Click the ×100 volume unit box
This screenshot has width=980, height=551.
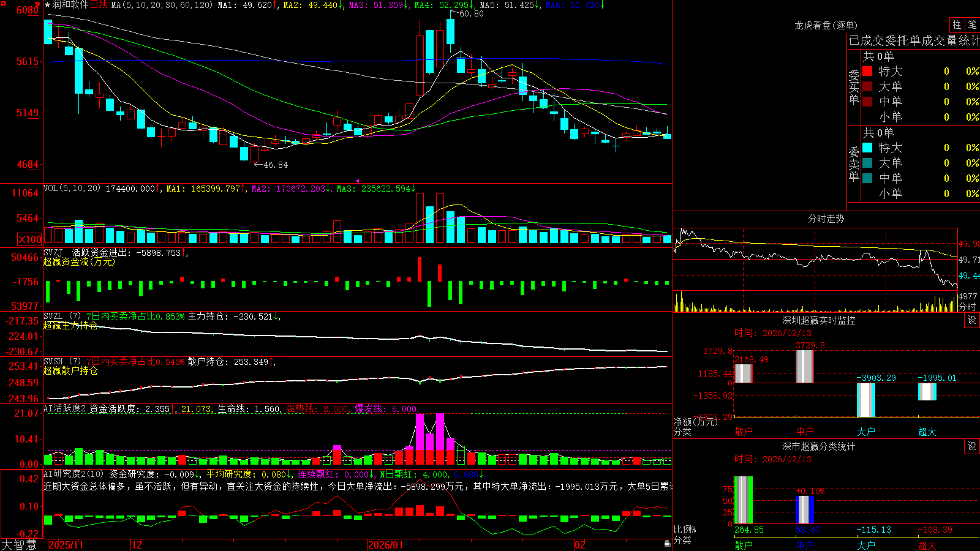(x=30, y=239)
